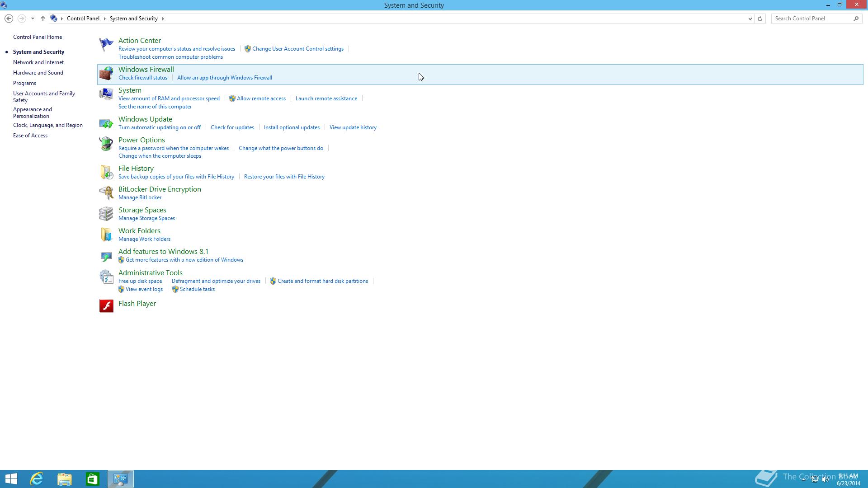Open the Power Options battery icon
This screenshot has width=868, height=488.
click(x=106, y=144)
